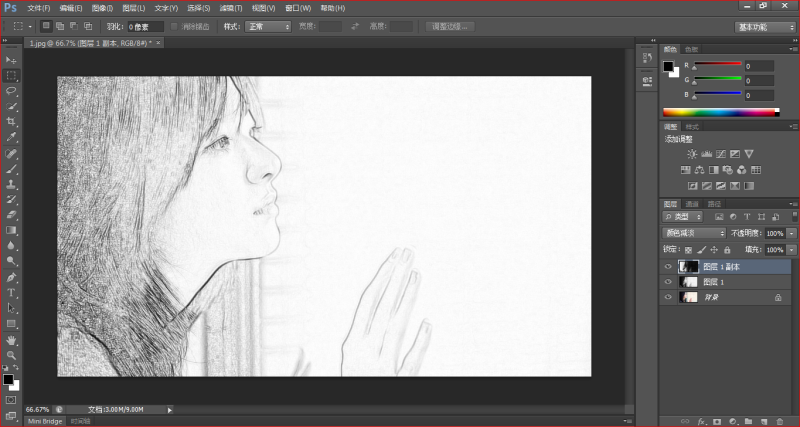This screenshot has width=800, height=427.
Task: Open the Mini Bridge panel tab
Action: click(x=46, y=421)
